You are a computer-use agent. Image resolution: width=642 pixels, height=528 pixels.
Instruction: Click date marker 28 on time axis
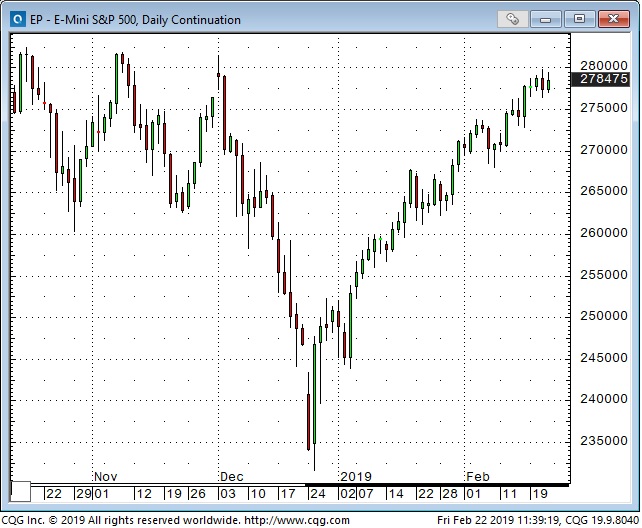tap(450, 494)
